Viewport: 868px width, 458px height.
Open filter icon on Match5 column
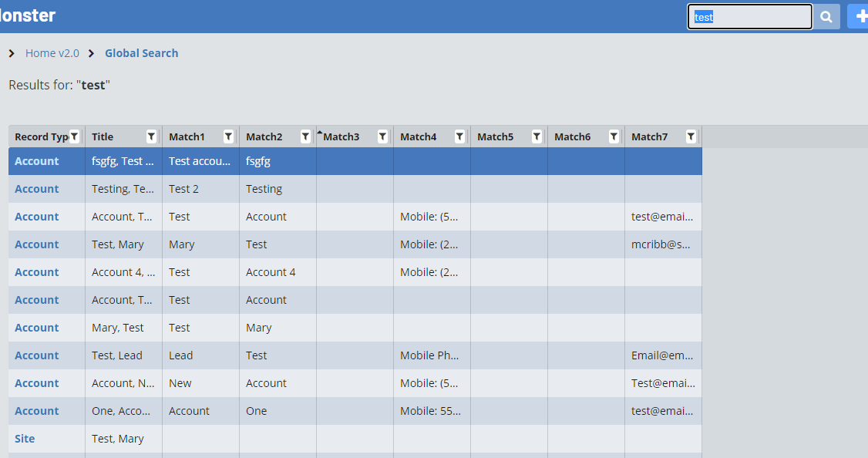(x=537, y=136)
